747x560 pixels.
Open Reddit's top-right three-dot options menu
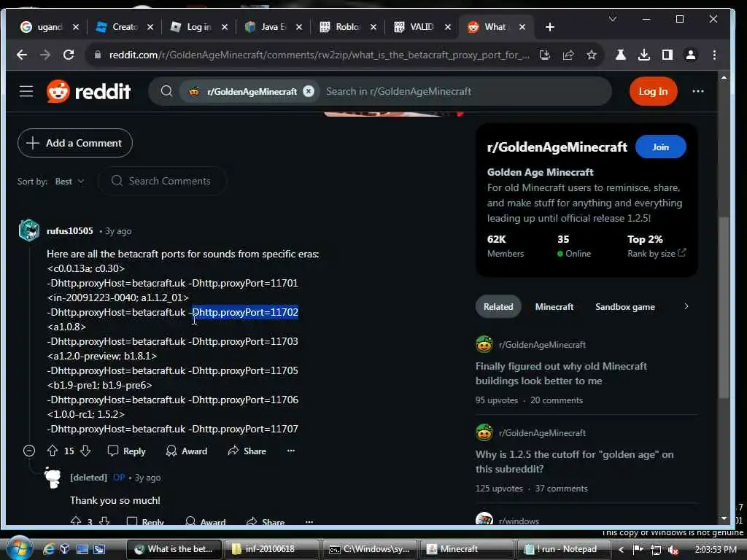[x=698, y=91]
